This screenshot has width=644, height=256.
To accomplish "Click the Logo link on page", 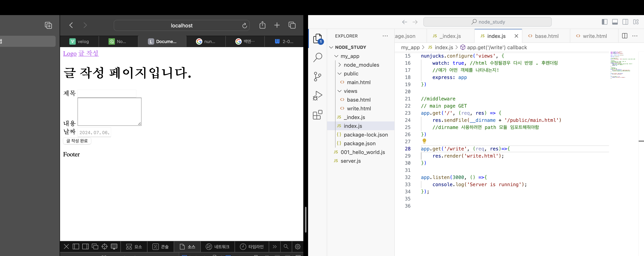I will click(x=70, y=53).
